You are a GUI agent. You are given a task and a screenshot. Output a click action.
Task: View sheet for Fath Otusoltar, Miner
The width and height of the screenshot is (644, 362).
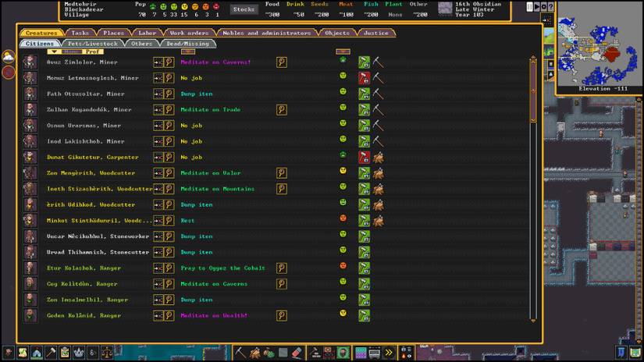pos(169,94)
